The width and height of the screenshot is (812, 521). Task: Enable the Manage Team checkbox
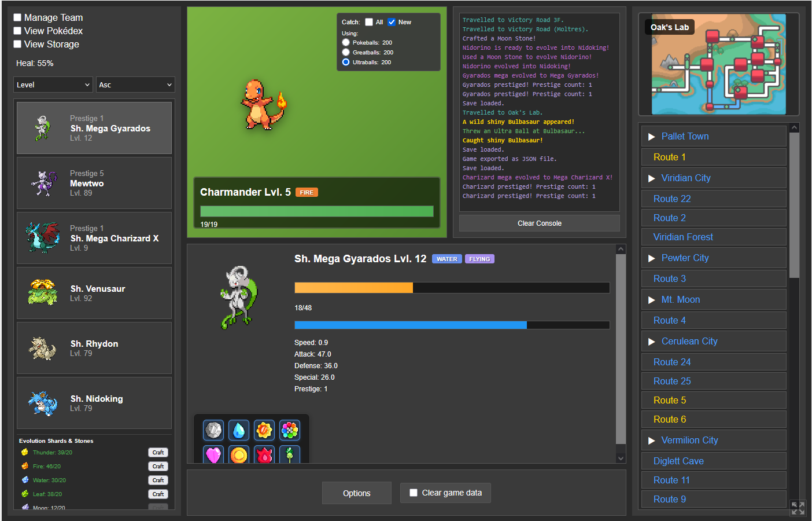[x=17, y=17]
